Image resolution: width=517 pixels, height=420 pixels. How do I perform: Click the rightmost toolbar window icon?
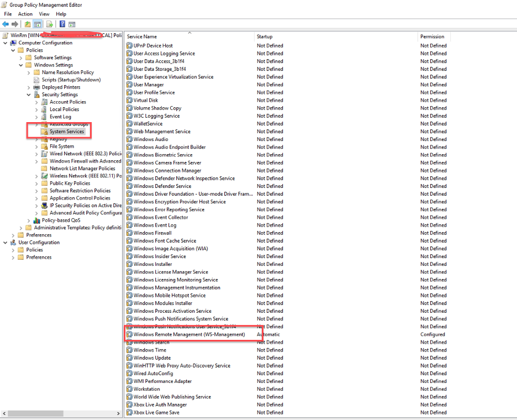(x=71, y=24)
